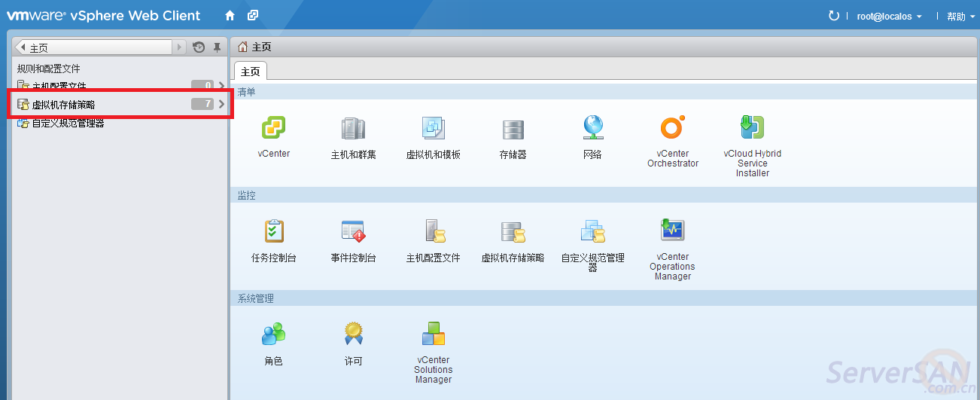
Task: Click the 7 count badge for 虚拟机存储策略
Action: [x=202, y=105]
